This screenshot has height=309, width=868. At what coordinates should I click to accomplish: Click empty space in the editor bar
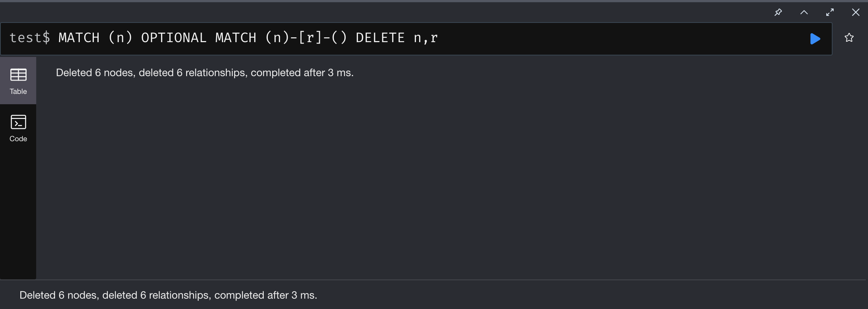[x=621, y=38]
